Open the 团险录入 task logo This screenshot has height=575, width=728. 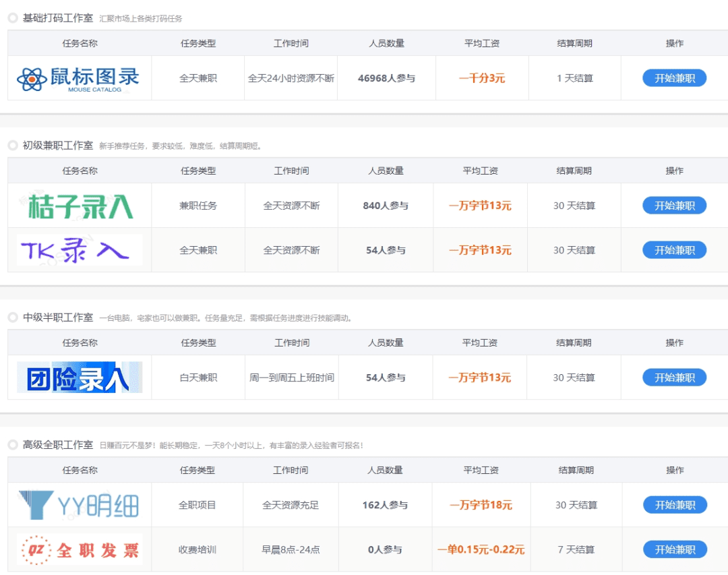pyautogui.click(x=80, y=377)
